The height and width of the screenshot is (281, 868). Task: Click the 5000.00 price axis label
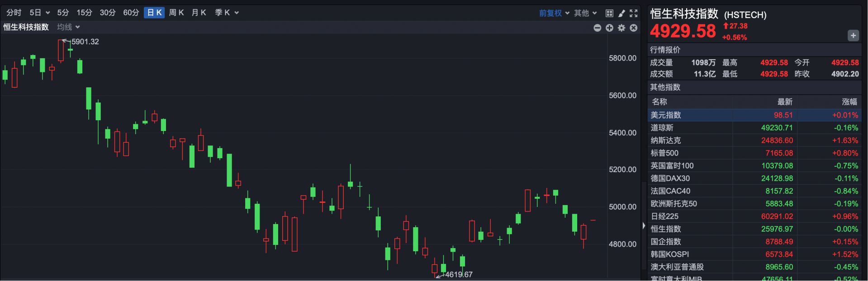622,207
